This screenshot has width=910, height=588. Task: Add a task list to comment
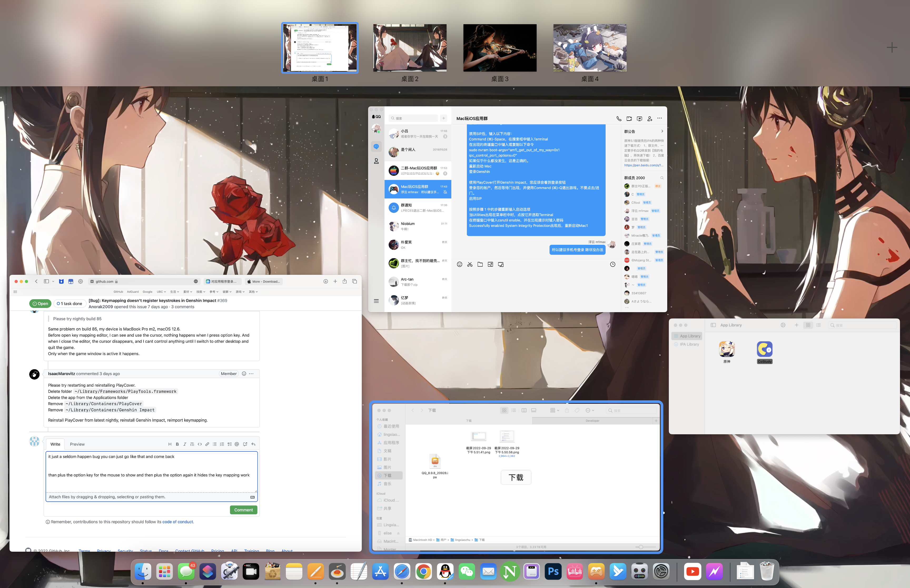coord(230,444)
